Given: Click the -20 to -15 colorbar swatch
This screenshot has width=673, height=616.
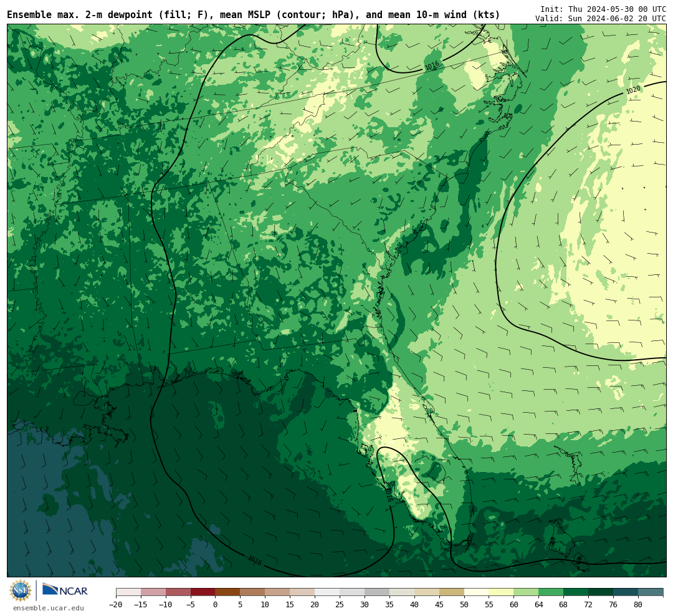Looking at the screenshot, I should click(128, 592).
